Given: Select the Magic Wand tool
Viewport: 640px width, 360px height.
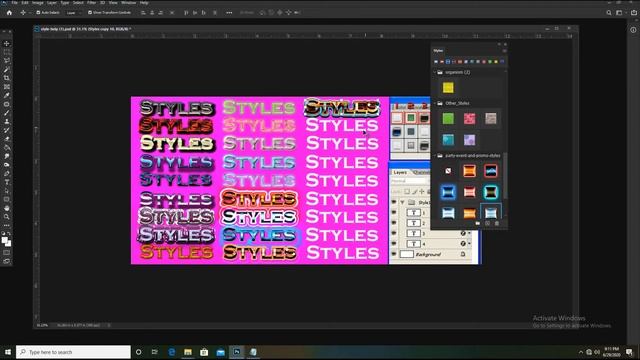Looking at the screenshot, I should [x=7, y=69].
